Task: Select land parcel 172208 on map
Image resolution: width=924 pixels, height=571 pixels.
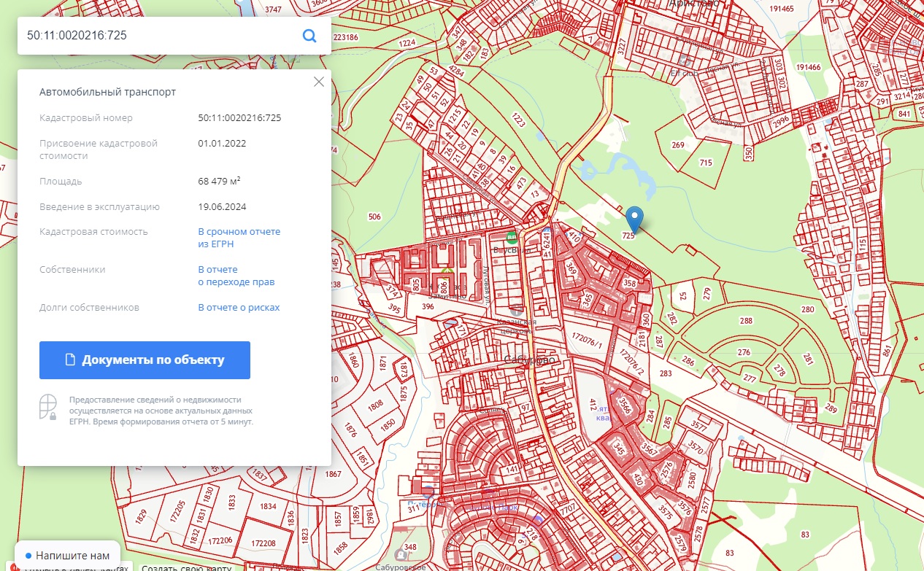Action: point(263,544)
